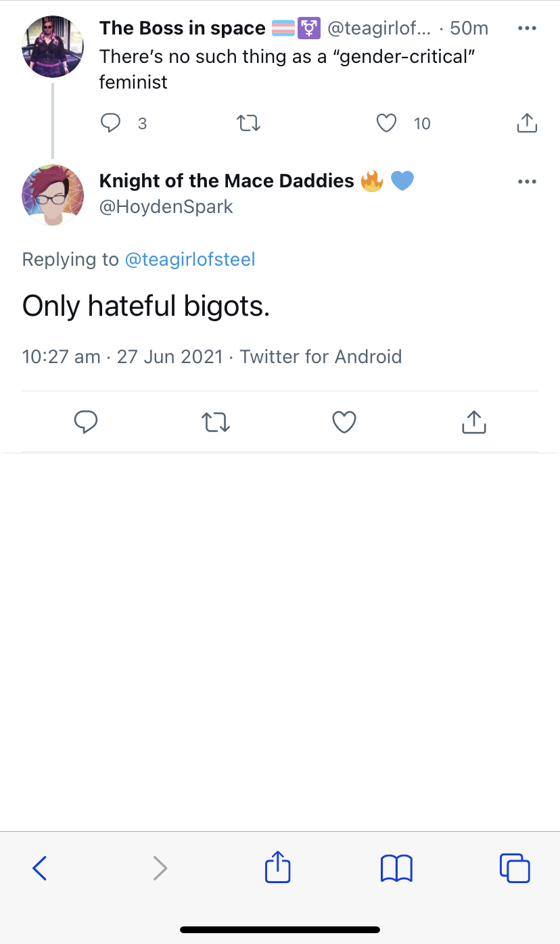Open Safari bookmarks

(x=396, y=868)
